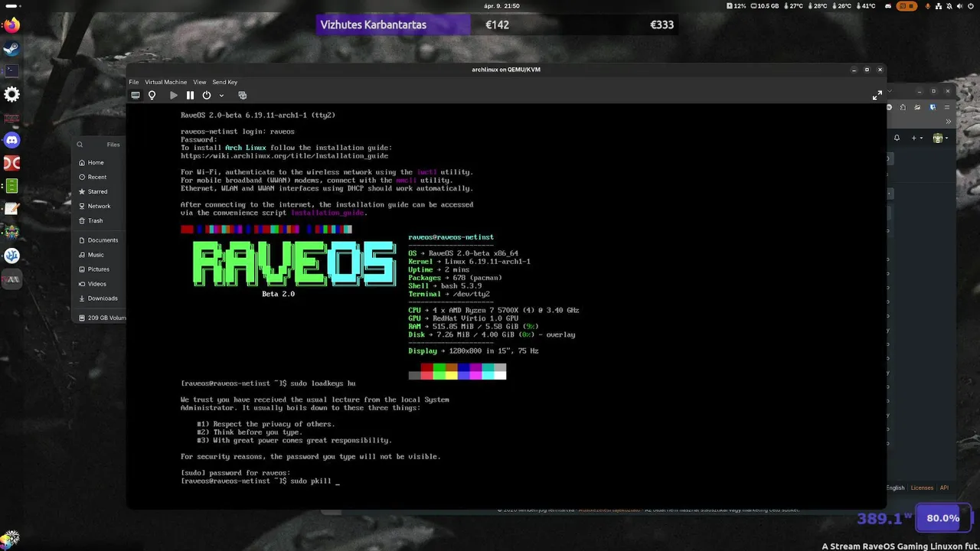The height and width of the screenshot is (551, 980).
Task: Open the settings gear in the dock
Action: point(11,94)
